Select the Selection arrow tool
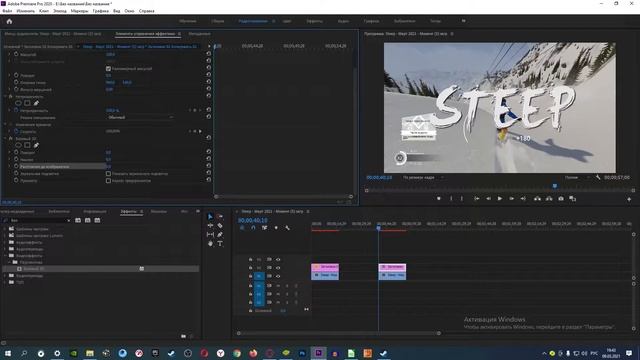 (x=210, y=216)
